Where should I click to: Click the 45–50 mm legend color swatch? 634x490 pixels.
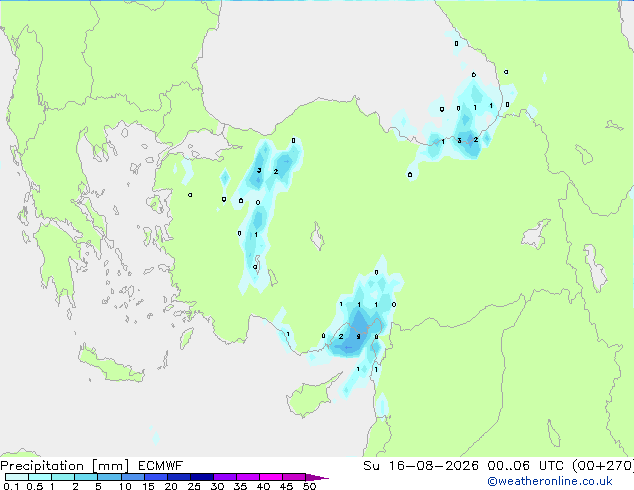pos(294,477)
